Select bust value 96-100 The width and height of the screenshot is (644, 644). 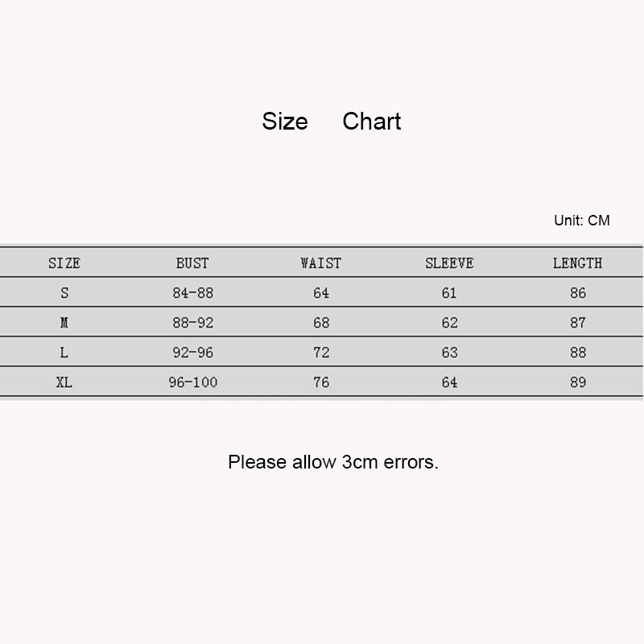point(192,382)
